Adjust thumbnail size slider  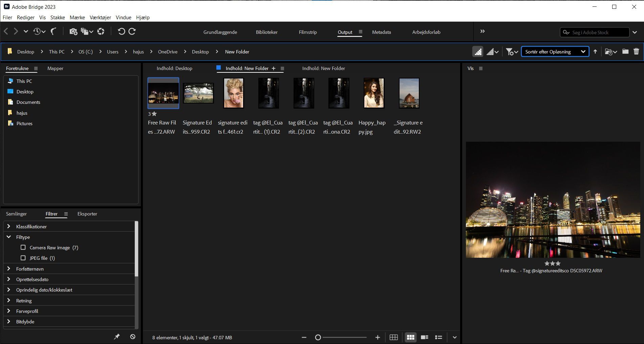tap(318, 337)
